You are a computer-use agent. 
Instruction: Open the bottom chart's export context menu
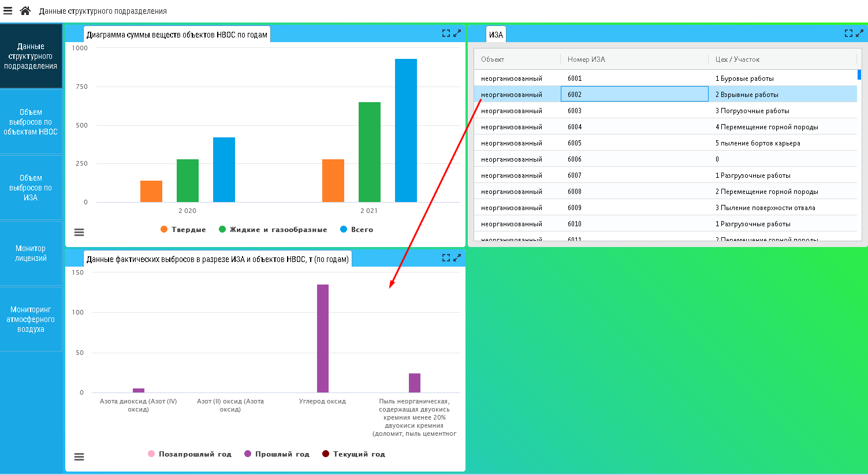coord(79,457)
